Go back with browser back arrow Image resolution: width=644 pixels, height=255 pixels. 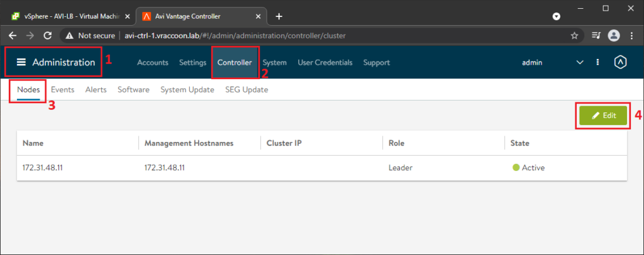tap(13, 36)
